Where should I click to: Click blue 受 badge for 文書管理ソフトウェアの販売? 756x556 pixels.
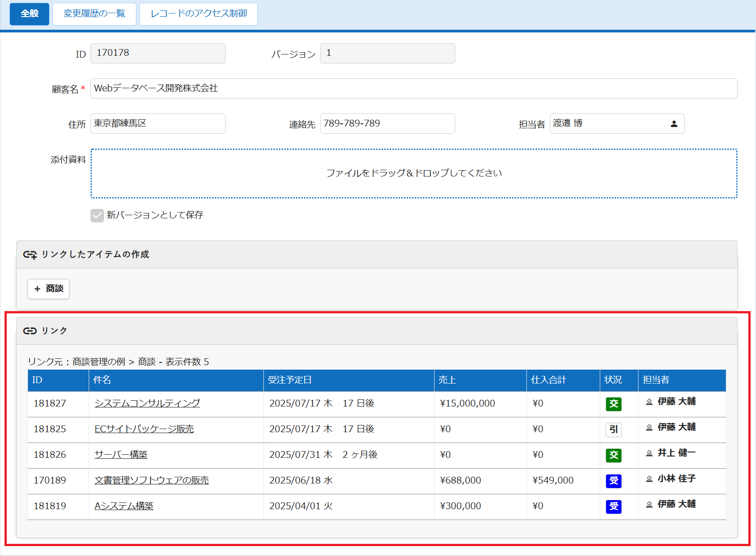613,481
